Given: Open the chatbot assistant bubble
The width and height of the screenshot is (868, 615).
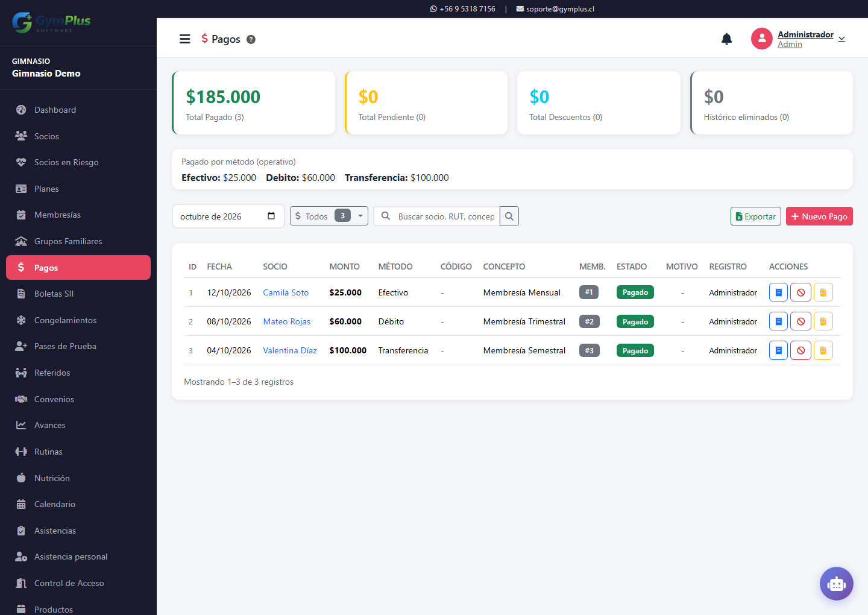Looking at the screenshot, I should tap(837, 584).
